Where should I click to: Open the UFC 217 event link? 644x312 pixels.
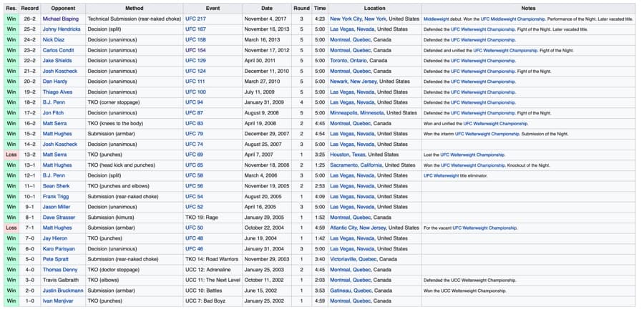tap(195, 19)
